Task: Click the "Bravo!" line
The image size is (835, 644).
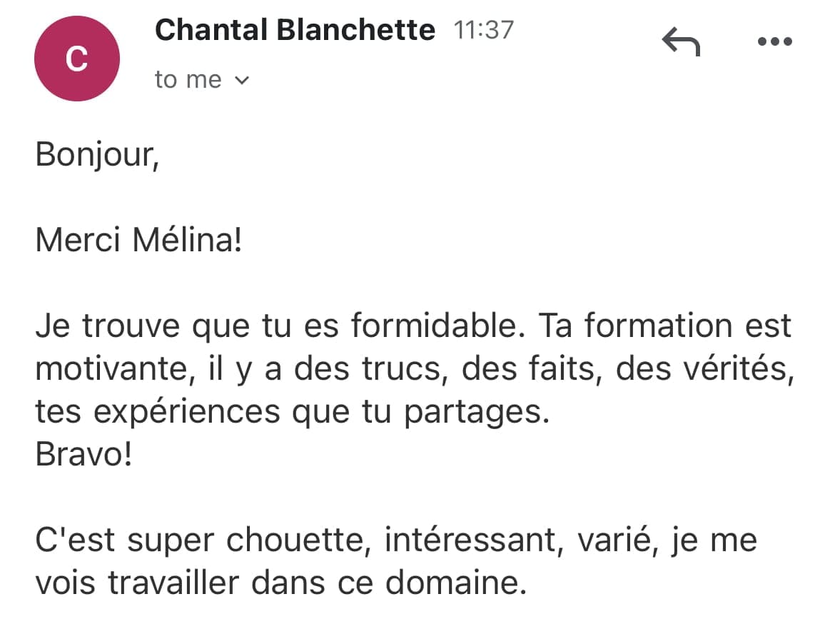Action: click(83, 456)
